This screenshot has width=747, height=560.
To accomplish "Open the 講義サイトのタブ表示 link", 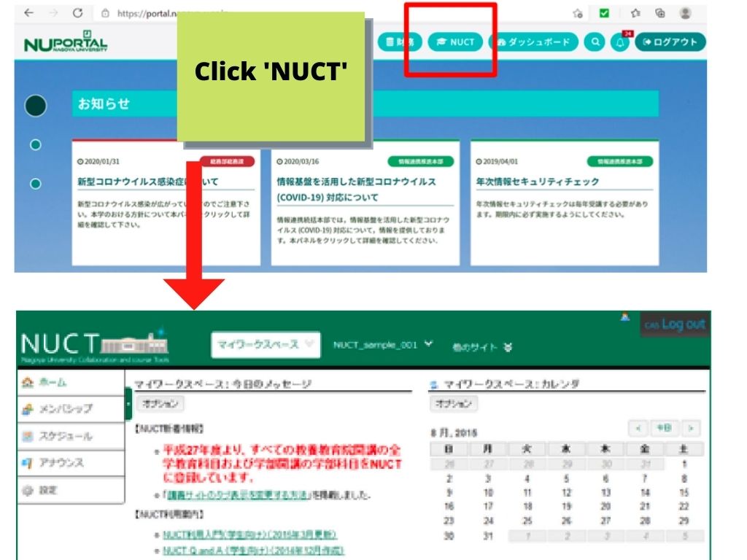I will point(237,495).
